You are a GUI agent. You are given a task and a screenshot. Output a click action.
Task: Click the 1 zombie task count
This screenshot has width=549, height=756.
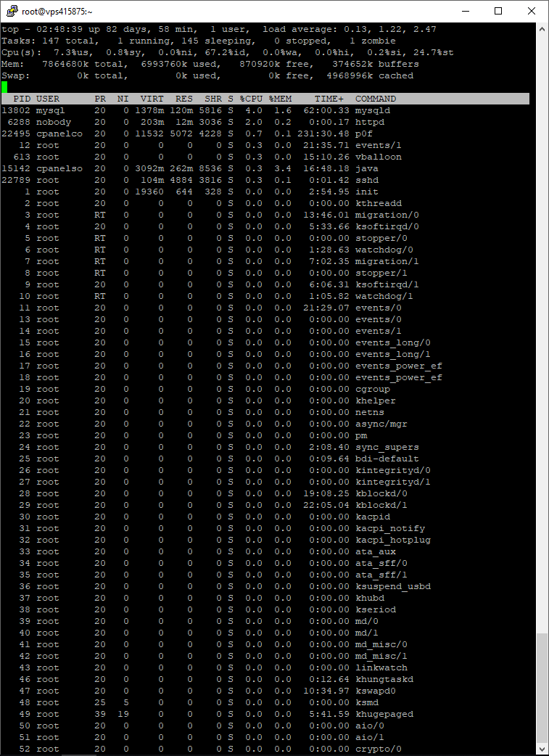(373, 41)
